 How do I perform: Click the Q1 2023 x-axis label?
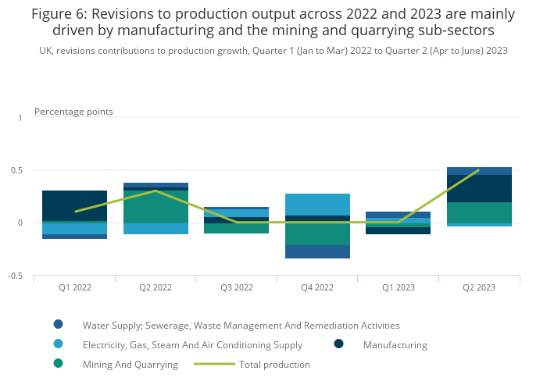[399, 287]
